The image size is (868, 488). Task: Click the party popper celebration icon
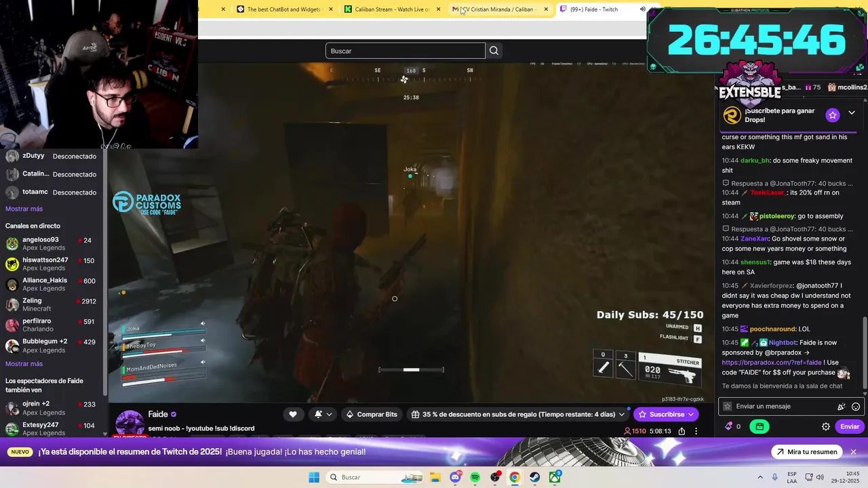tap(841, 407)
